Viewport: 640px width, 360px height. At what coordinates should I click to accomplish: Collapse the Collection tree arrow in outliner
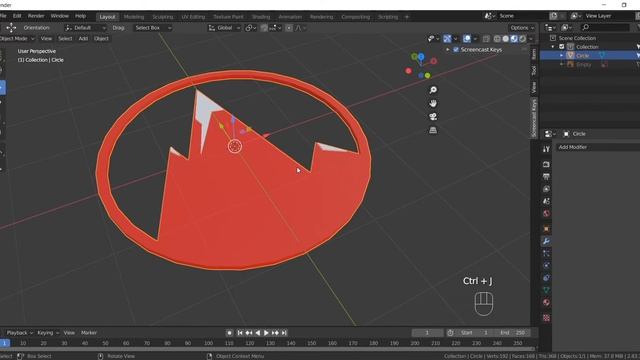pyautogui.click(x=553, y=47)
